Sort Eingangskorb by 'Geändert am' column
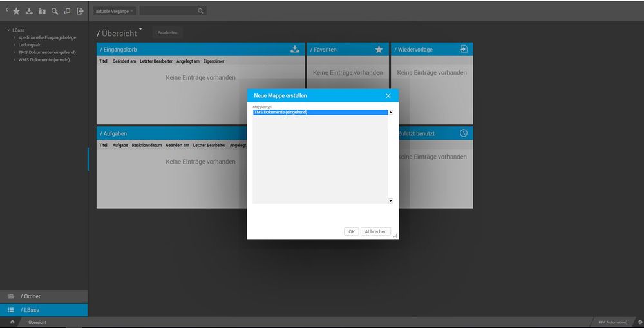This screenshot has height=328, width=644. click(x=124, y=61)
